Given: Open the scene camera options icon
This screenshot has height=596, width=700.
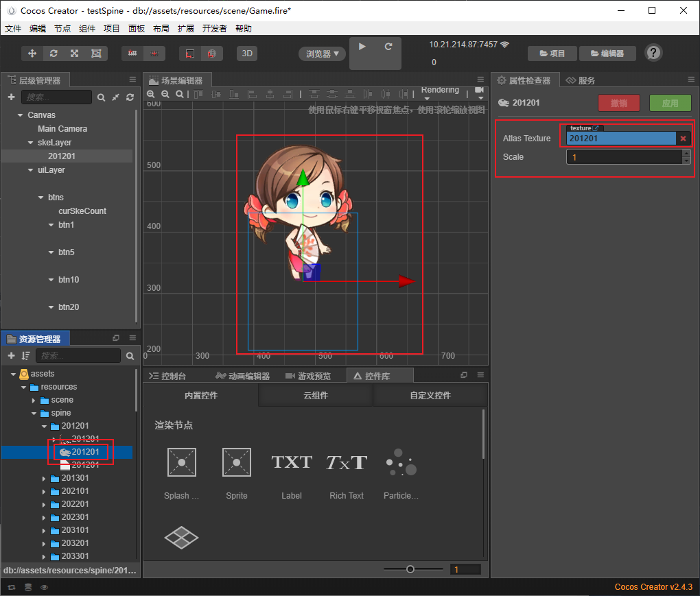Looking at the screenshot, I should 480,93.
